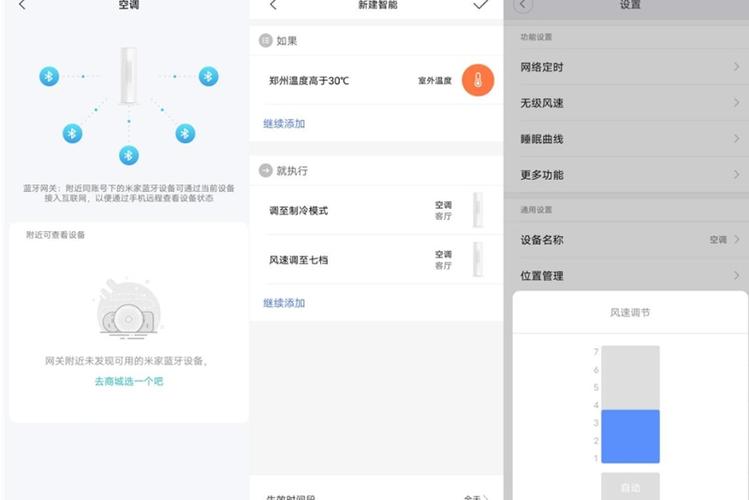
Task: Tap the 空调 客厅 label in 调至制冷模式 row
Action: [x=443, y=210]
